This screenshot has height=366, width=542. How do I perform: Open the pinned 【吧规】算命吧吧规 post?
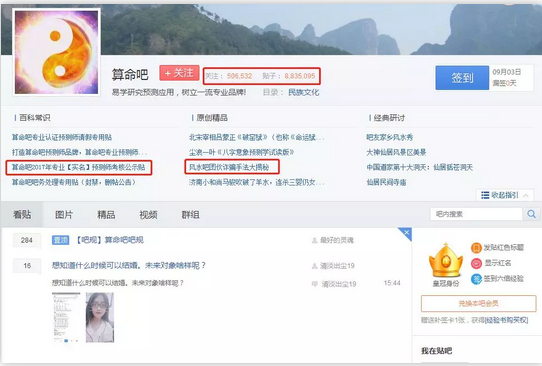point(109,240)
